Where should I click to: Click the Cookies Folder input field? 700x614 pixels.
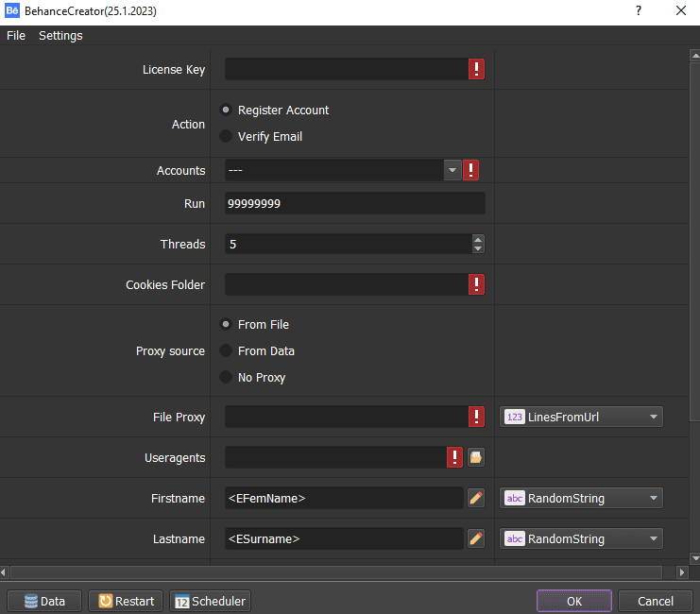pos(347,284)
